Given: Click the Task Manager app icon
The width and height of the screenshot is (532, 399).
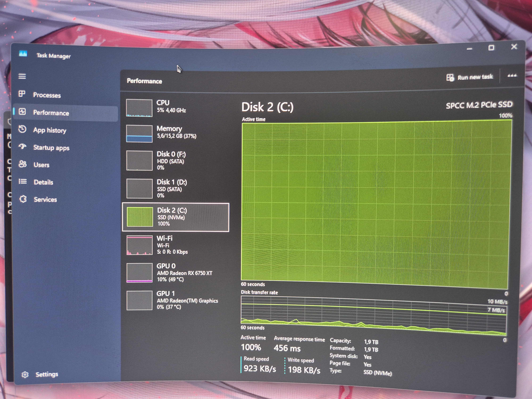Looking at the screenshot, I should point(23,54).
